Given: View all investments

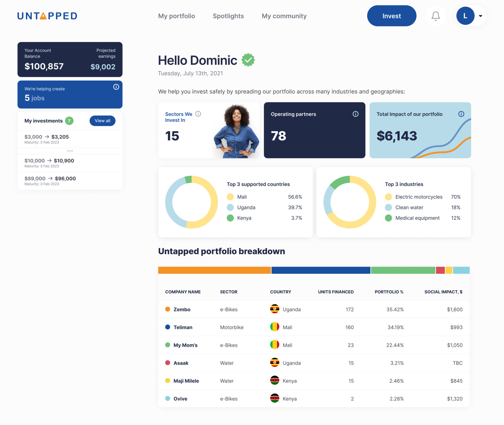Looking at the screenshot, I should pos(102,121).
